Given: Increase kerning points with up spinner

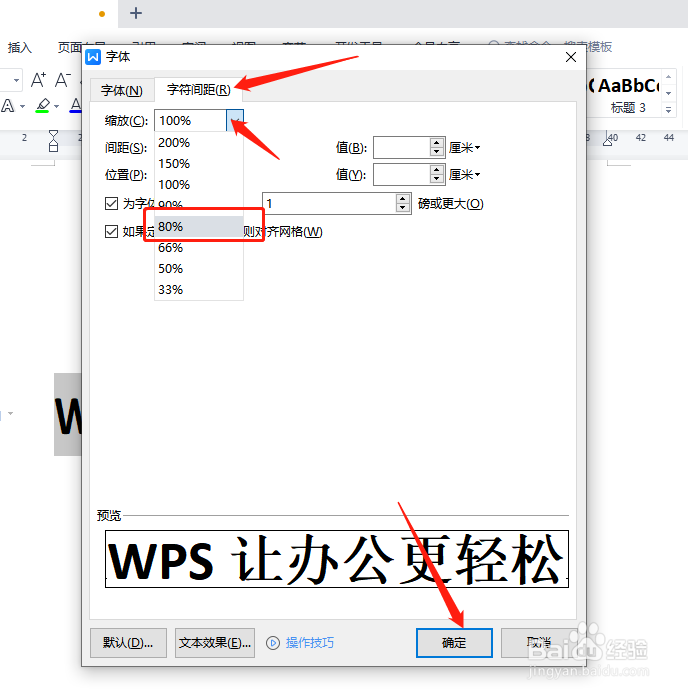Looking at the screenshot, I should tap(403, 199).
